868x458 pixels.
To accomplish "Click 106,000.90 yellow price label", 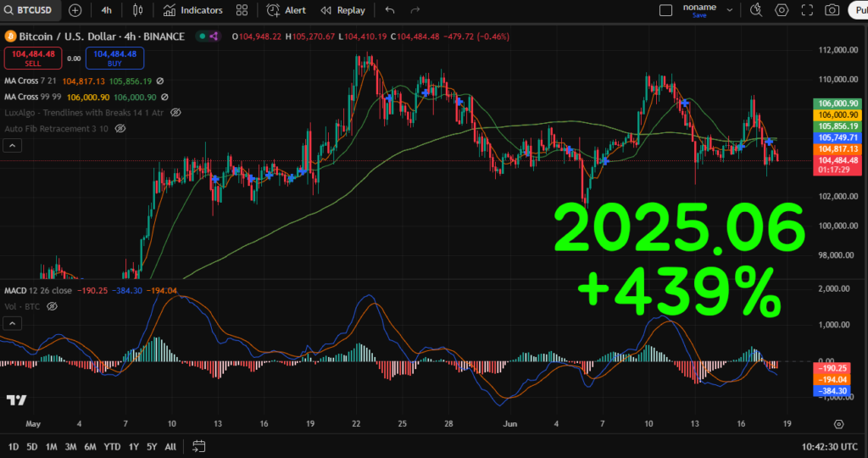I will pyautogui.click(x=837, y=115).
